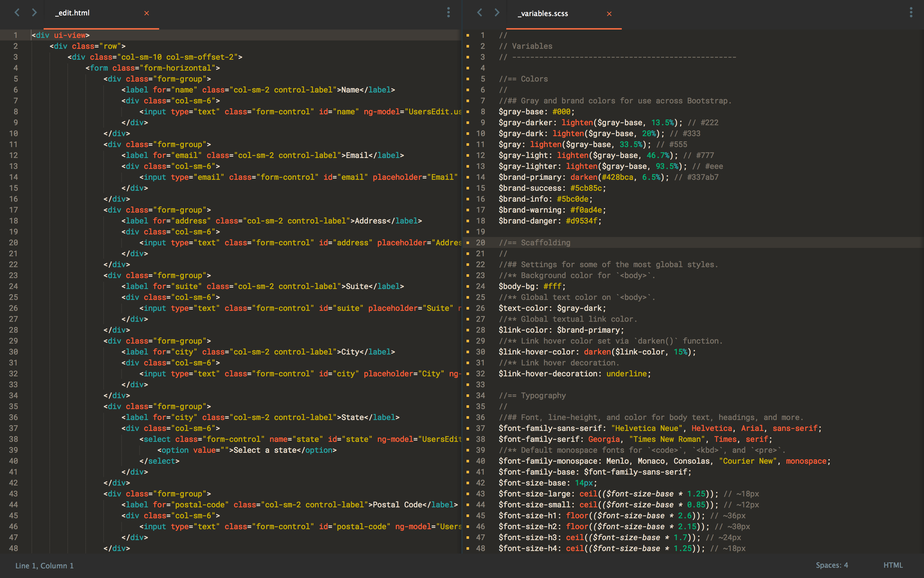This screenshot has width=924, height=578.
Task: Click the '$body-bg: #fff;' line
Action: (x=532, y=286)
